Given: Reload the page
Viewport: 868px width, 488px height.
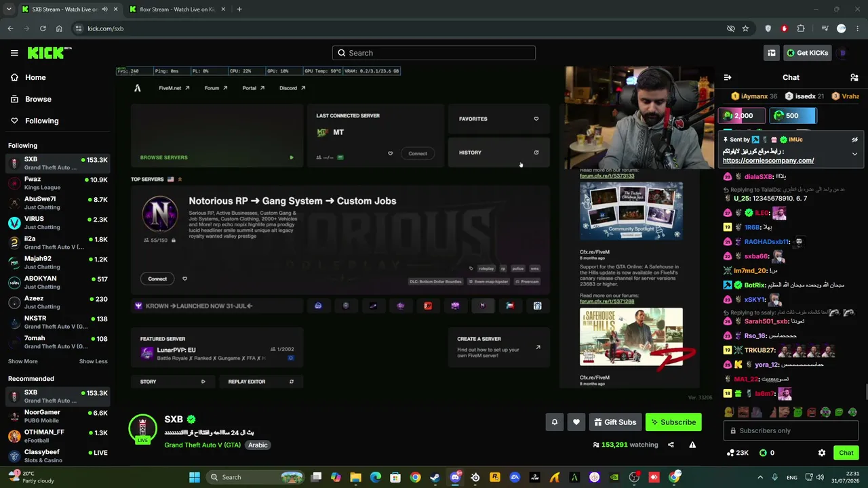Looking at the screenshot, I should (43, 28).
